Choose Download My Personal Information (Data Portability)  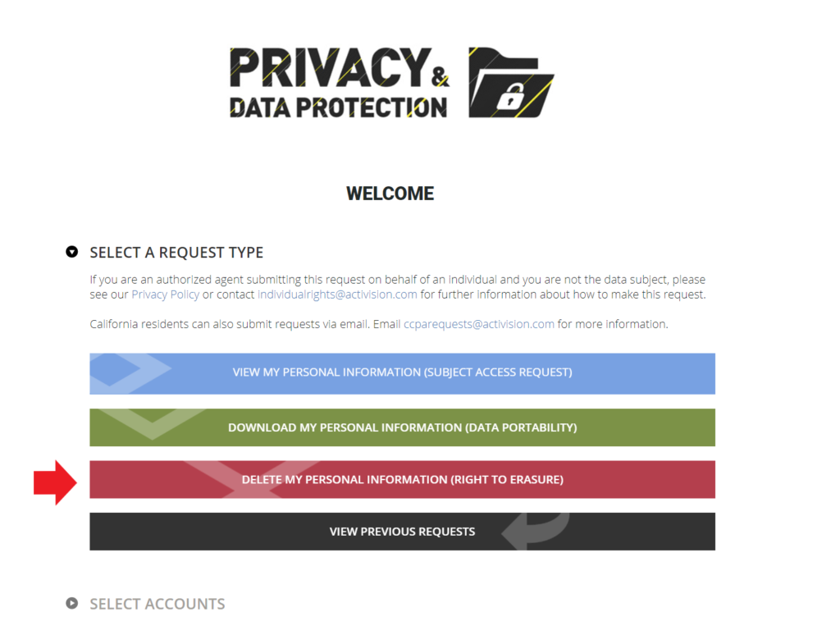point(402,427)
